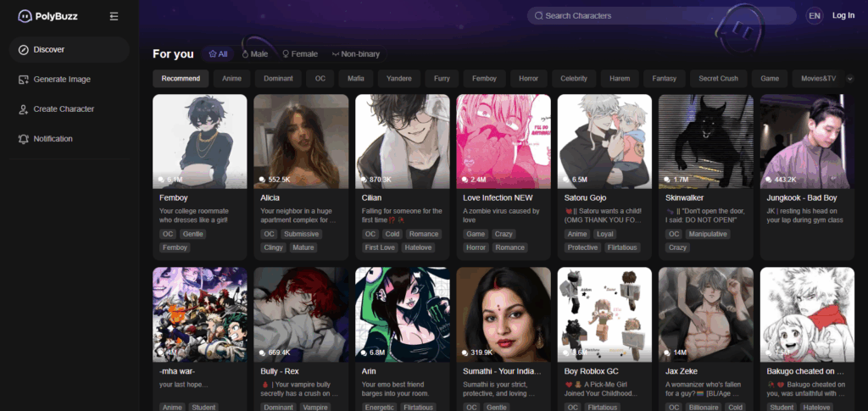Viewport: 868px width, 411px height.
Task: Click chat bubble icon on Arin card
Action: click(x=364, y=353)
